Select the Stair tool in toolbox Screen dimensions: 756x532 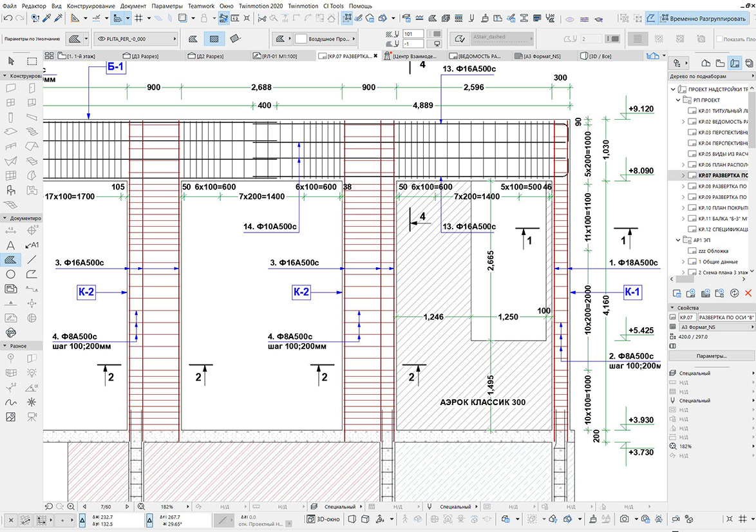tap(32, 131)
